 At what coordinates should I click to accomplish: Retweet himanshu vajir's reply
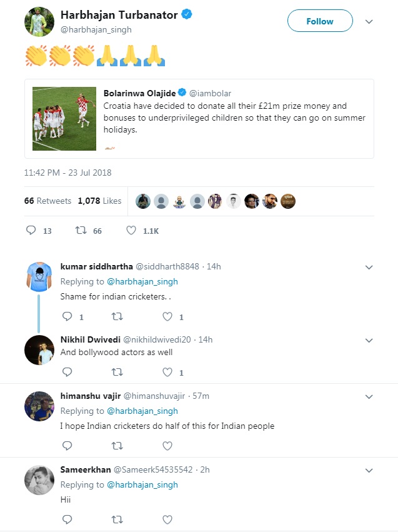(x=117, y=446)
